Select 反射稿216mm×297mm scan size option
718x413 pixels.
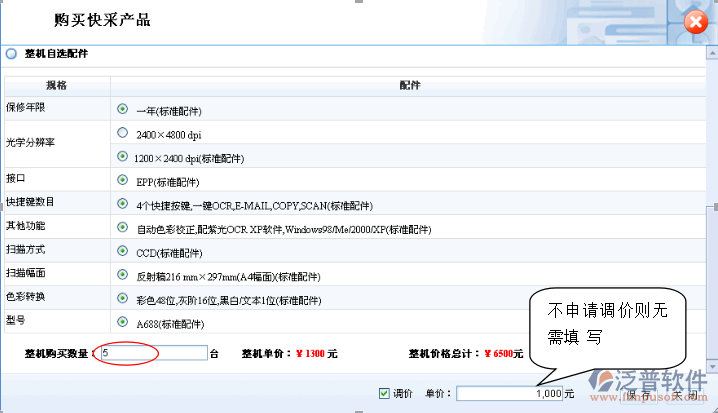point(123,274)
